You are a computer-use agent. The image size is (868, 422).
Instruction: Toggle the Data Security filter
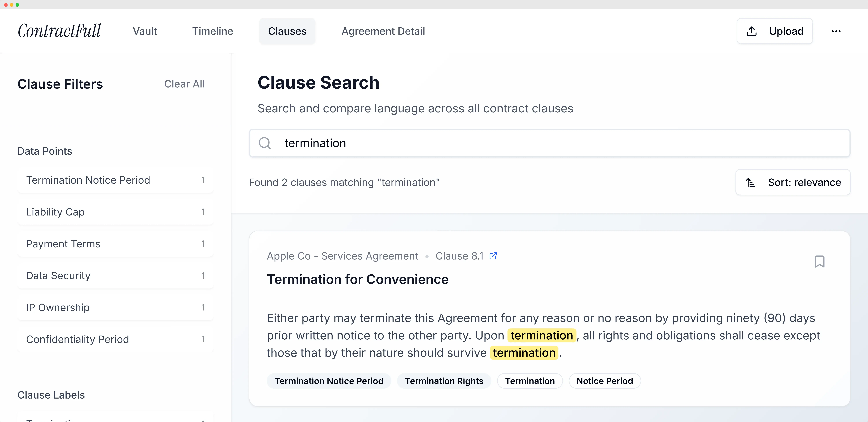tap(115, 276)
